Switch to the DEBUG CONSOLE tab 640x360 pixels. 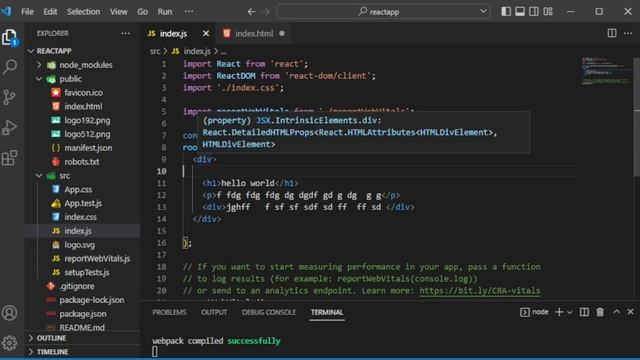pyautogui.click(x=269, y=312)
